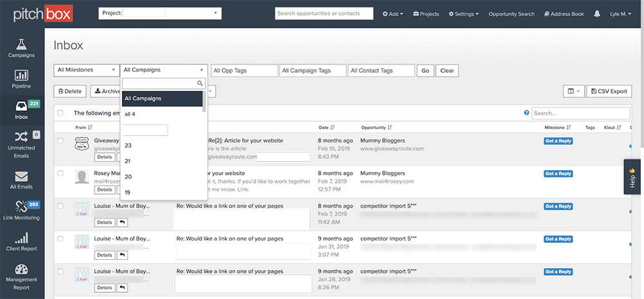Focus the inbox table Search field
The height and width of the screenshot is (299, 644).
581,113
